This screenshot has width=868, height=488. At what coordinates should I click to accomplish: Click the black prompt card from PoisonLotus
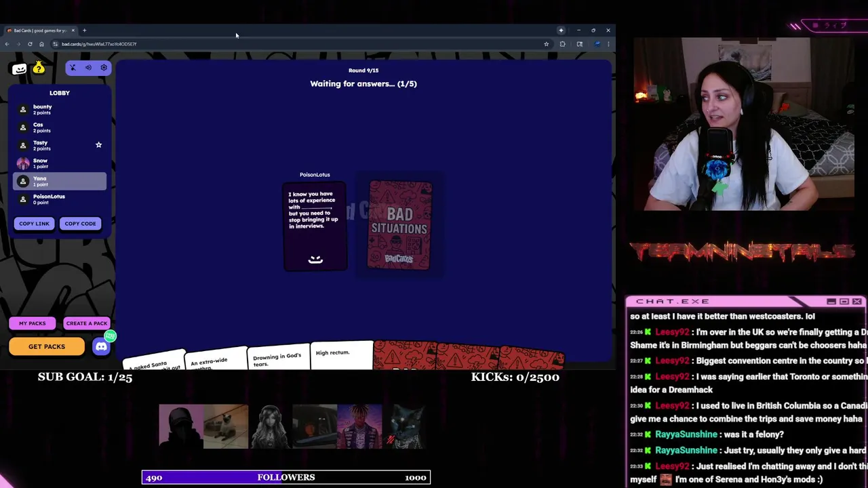(315, 226)
